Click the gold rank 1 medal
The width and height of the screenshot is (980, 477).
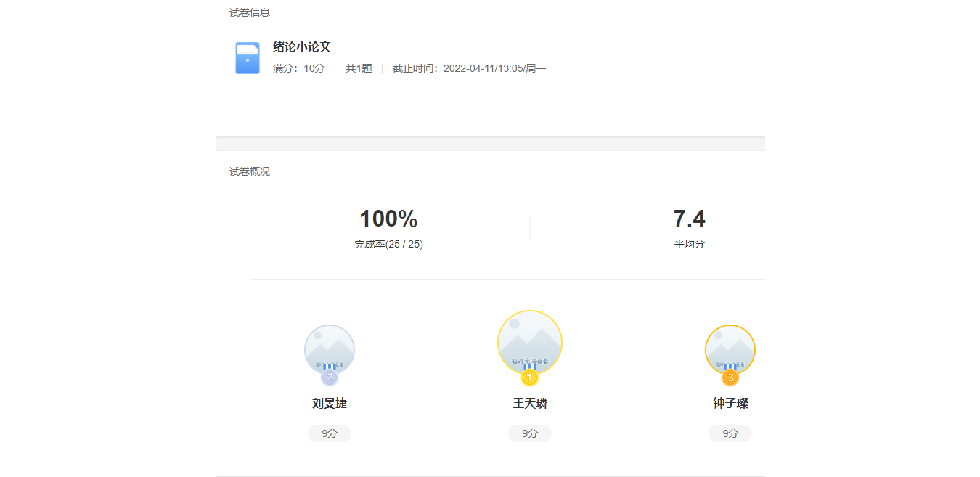click(530, 378)
